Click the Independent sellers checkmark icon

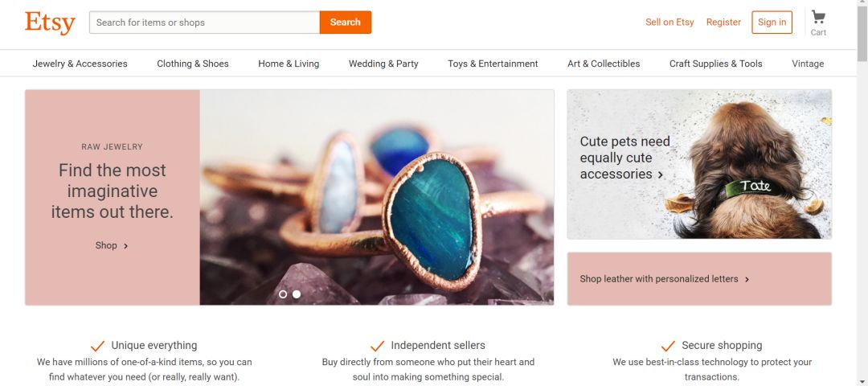point(377,346)
